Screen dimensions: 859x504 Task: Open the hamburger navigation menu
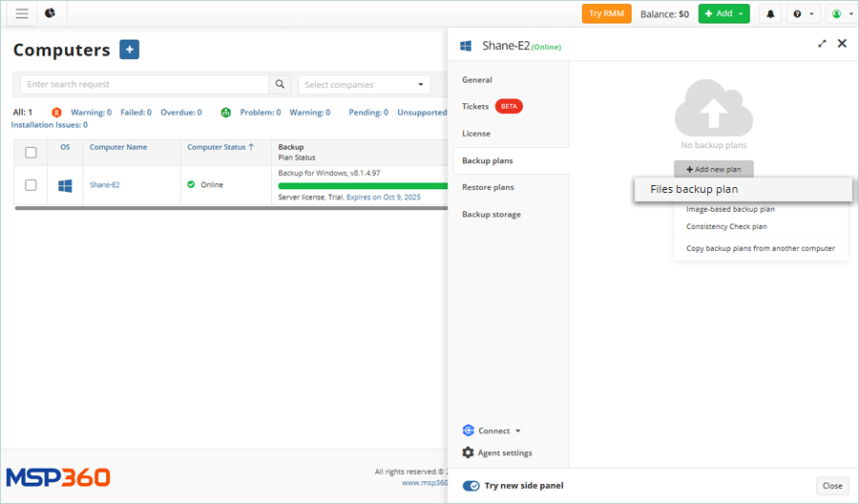point(22,13)
